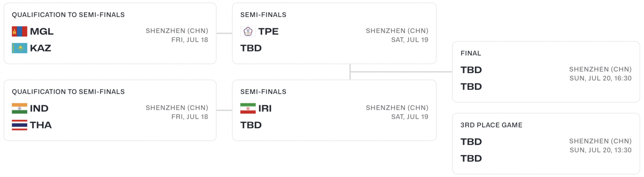Viewport: 644px width, 177px height.
Task: Click the Mongolia flag icon
Action: click(x=19, y=31)
